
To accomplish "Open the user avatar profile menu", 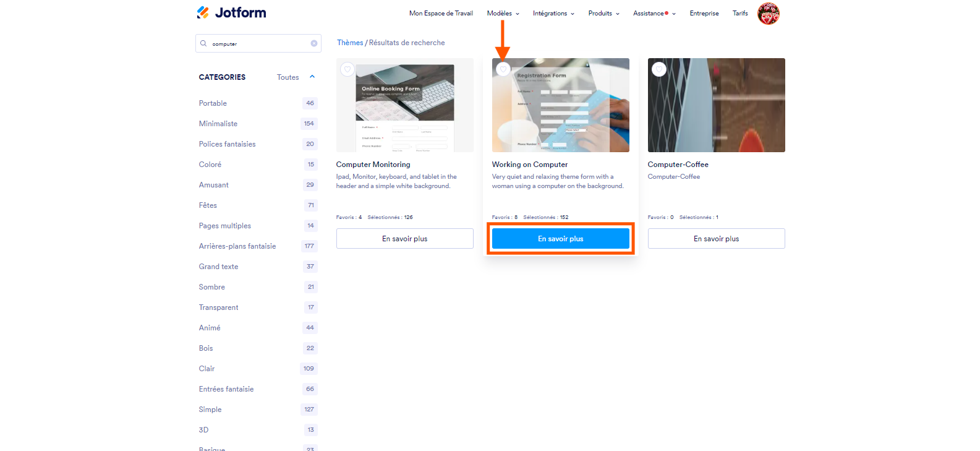I will pyautogui.click(x=768, y=13).
